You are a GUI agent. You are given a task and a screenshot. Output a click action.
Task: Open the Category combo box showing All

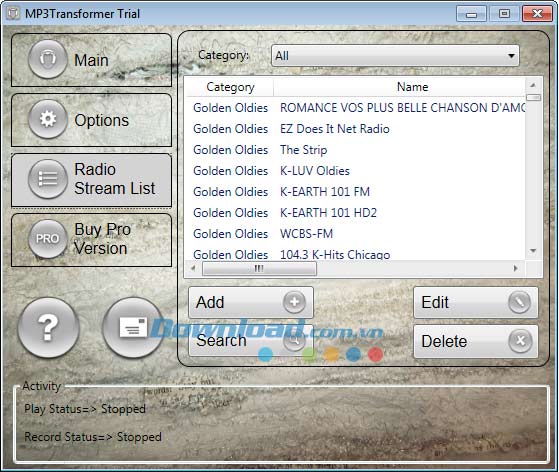395,56
